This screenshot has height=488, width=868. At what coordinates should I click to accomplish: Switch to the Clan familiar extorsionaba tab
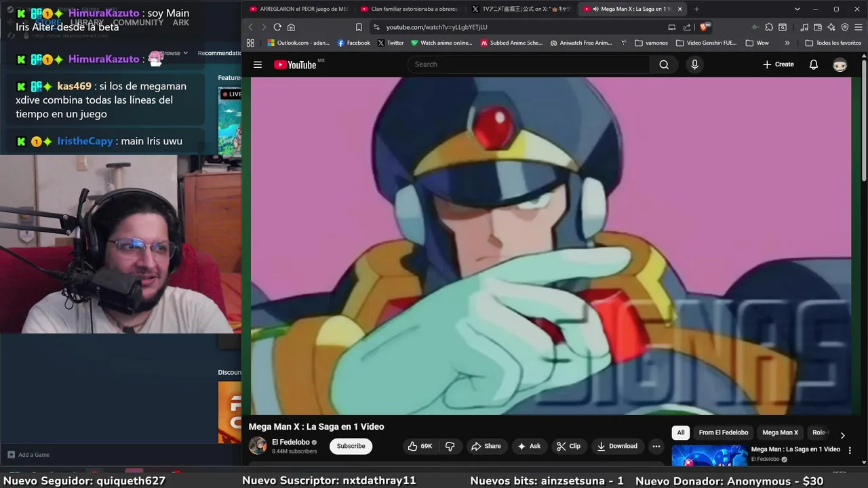410,9
